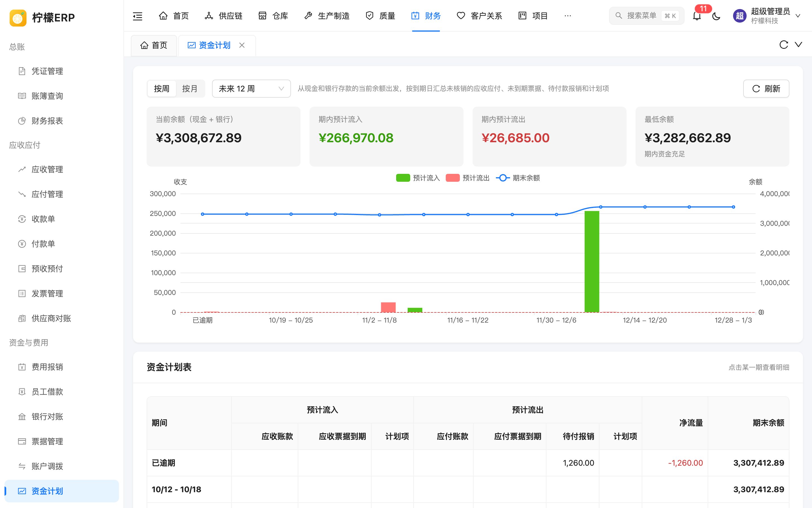Select the 已逾期 row in table
812x508 pixels.
coord(468,463)
